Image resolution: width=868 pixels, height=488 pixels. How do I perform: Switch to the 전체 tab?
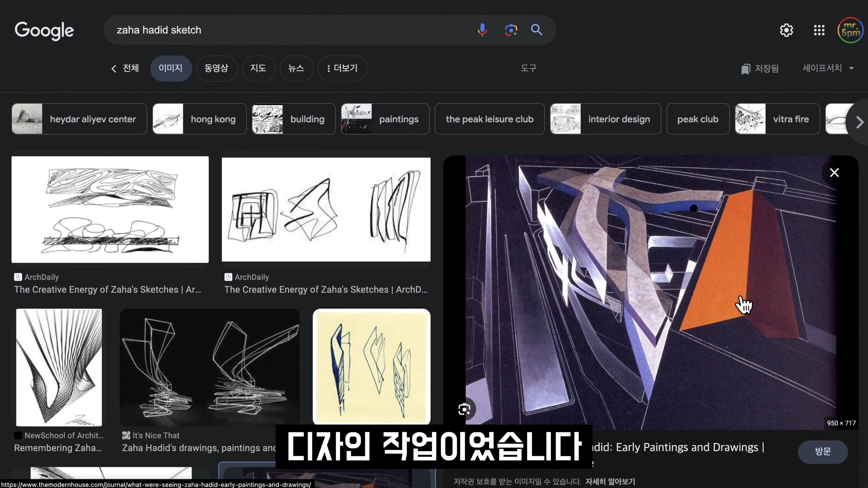click(131, 68)
